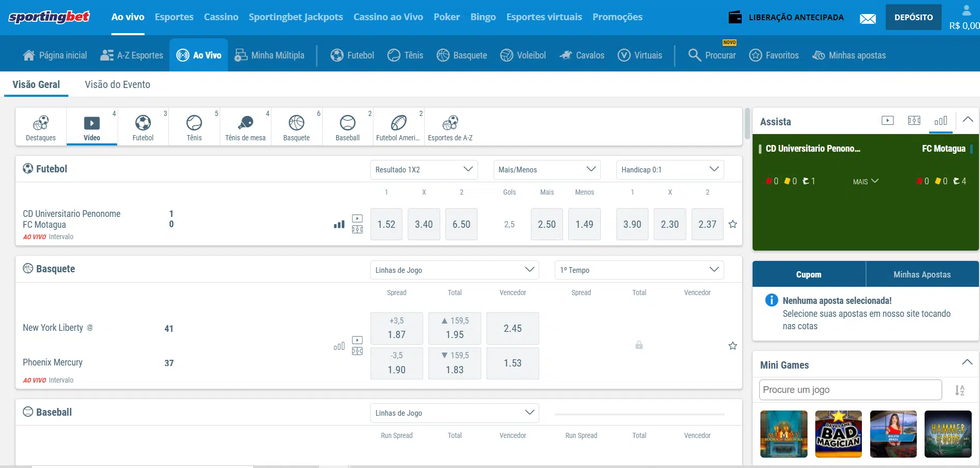Open Bad Magician mini game
980x468 pixels.
[x=839, y=434]
